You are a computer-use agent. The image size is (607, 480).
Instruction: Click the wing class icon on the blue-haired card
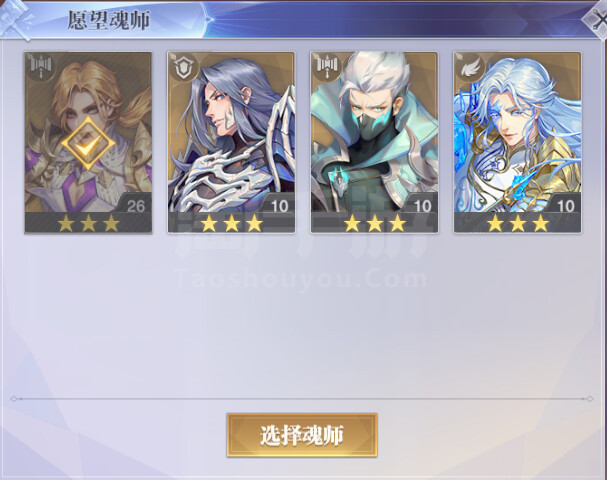click(x=470, y=67)
